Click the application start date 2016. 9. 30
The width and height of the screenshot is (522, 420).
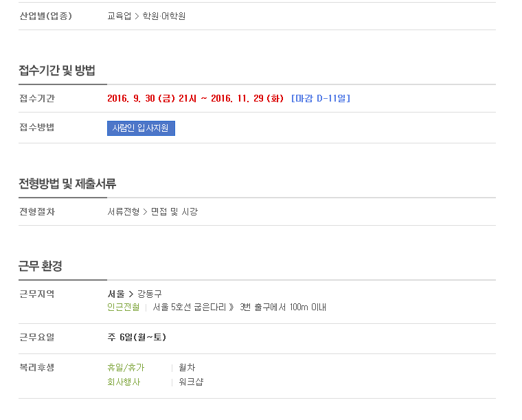[x=131, y=98]
